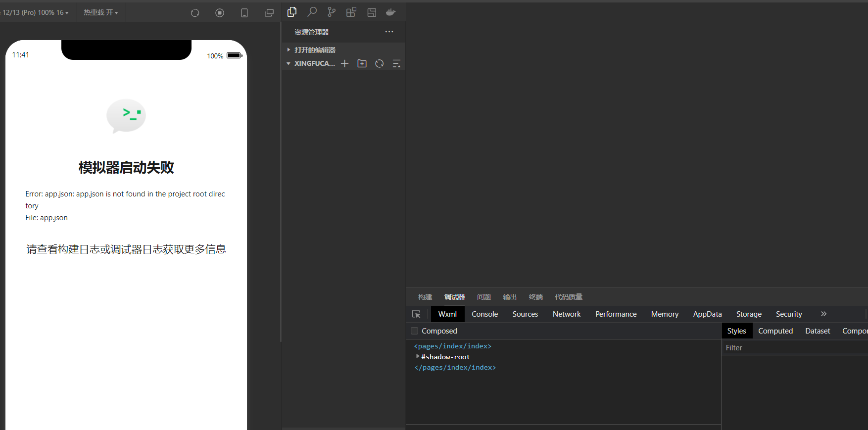The image size is (868, 430).
Task: Click the Filter styles input field
Action: click(x=795, y=348)
